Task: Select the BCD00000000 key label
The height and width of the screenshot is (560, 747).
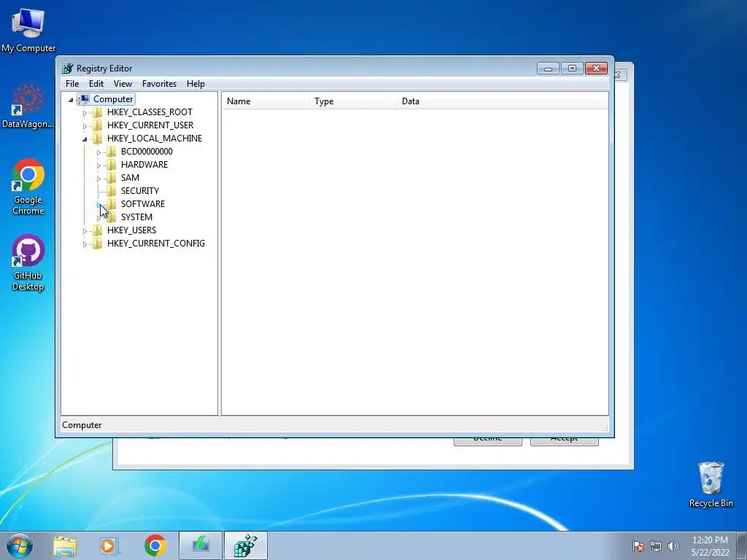Action: (x=147, y=152)
